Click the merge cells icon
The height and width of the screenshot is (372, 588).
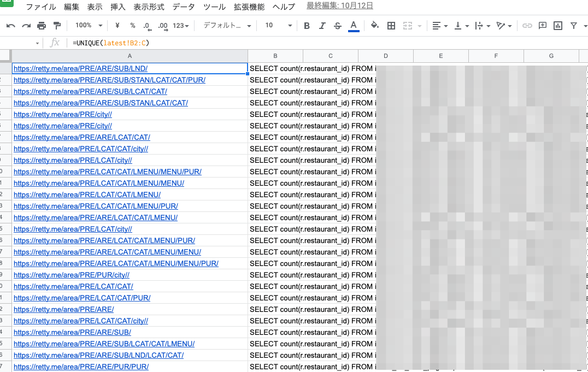[408, 26]
